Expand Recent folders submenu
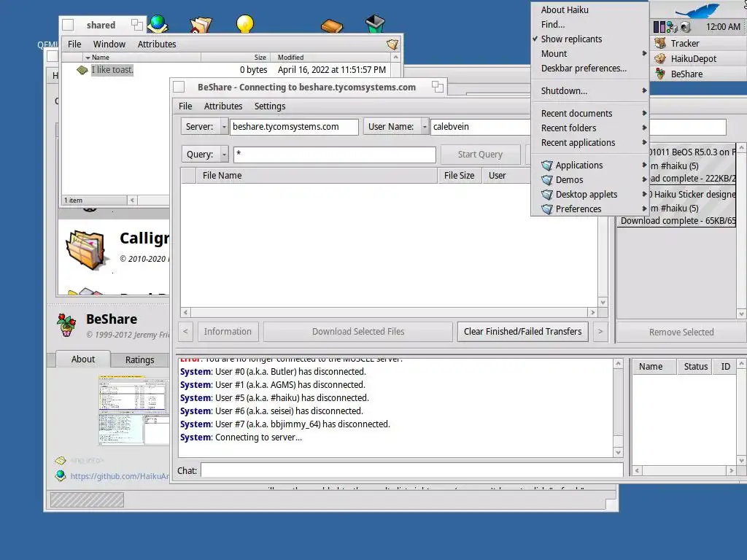 click(x=589, y=128)
